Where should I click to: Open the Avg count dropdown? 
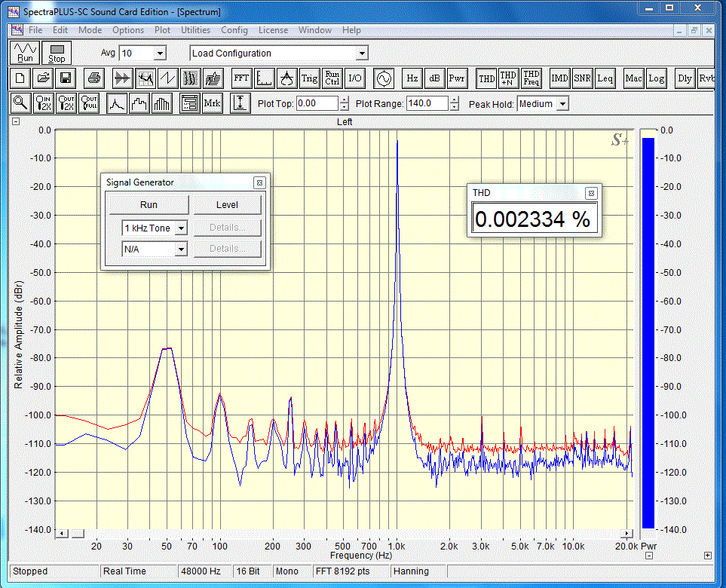coord(160,54)
